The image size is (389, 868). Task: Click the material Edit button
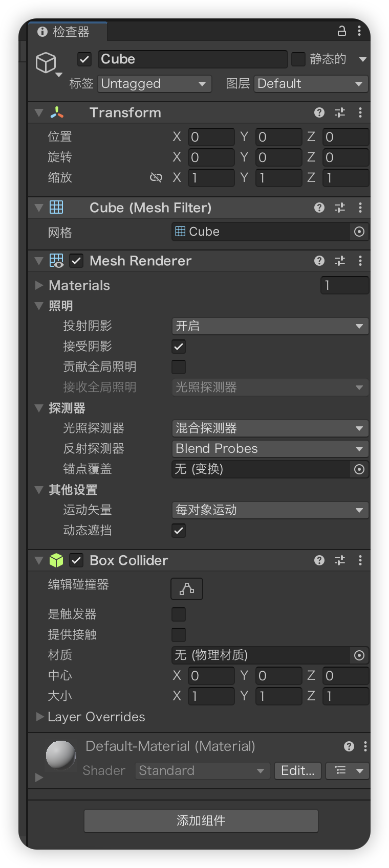(297, 770)
